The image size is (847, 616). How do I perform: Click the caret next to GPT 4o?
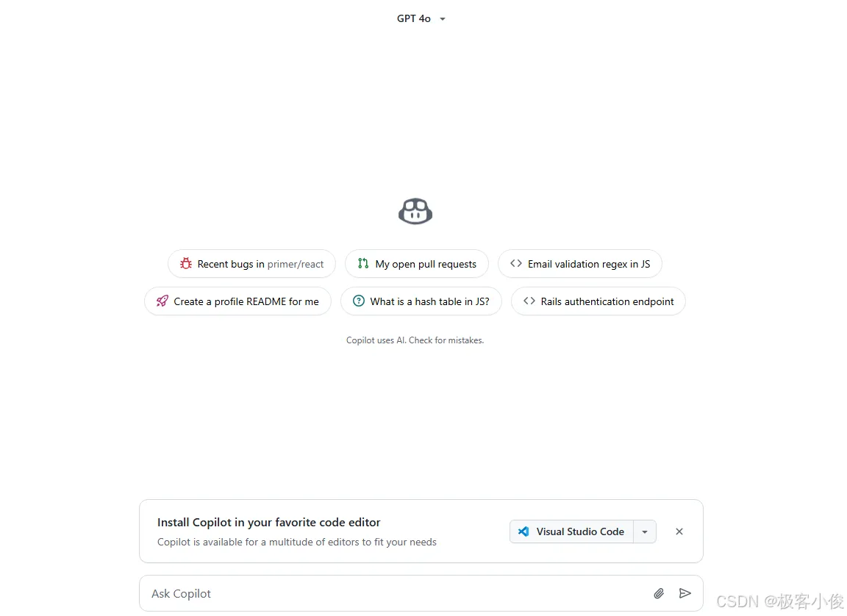coord(443,19)
